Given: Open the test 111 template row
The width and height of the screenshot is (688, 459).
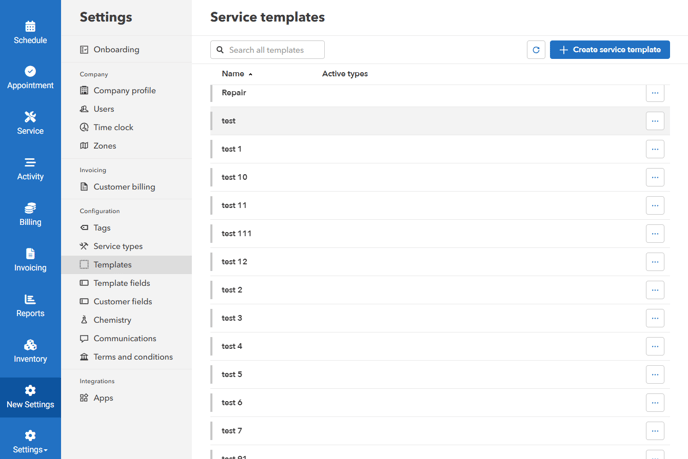Looking at the screenshot, I should (x=237, y=234).
